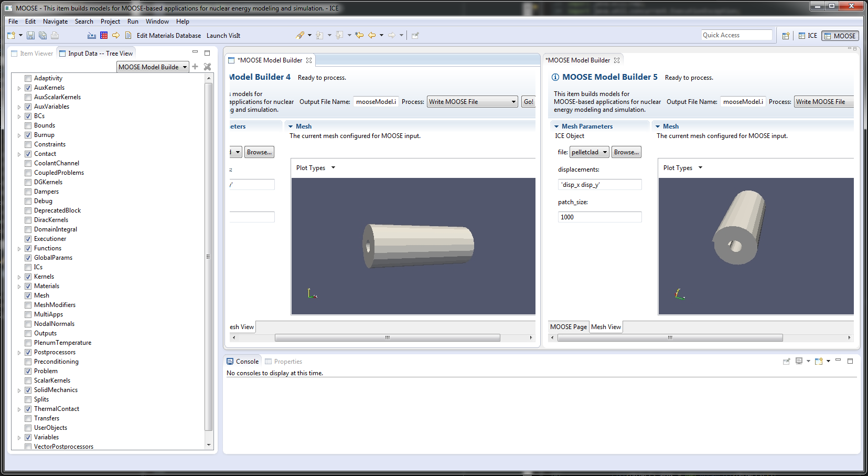Close the right MOOSE Model Builder tab
This screenshot has height=476, width=868.
(617, 60)
